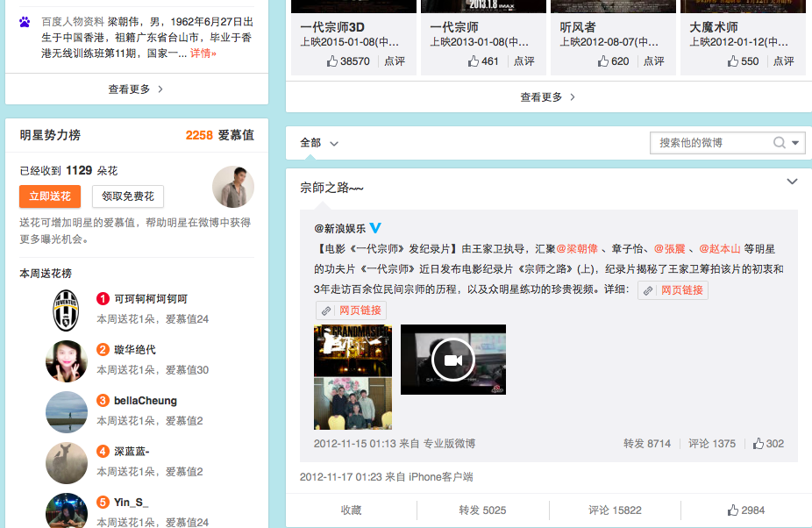Like the post with 2984 likes
This screenshot has height=528, width=812.
[733, 510]
